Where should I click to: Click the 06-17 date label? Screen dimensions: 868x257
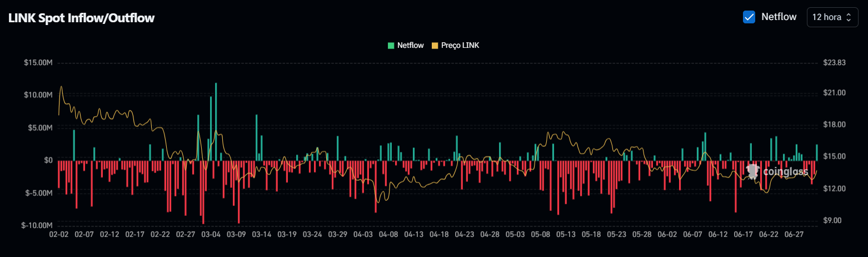(x=743, y=235)
